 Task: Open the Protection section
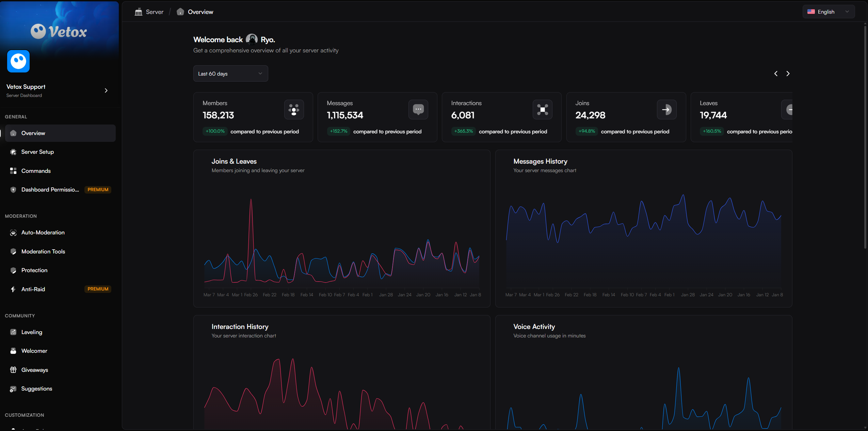tap(34, 270)
